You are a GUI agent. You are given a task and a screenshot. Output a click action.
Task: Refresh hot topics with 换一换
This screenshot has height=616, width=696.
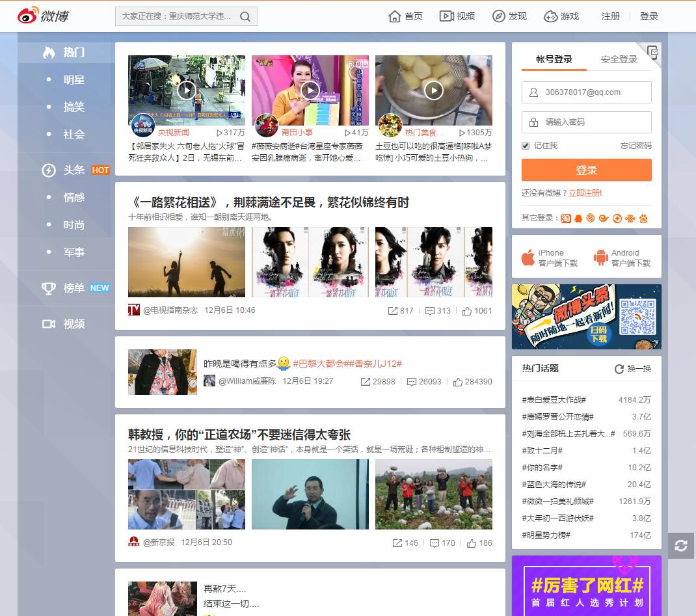click(x=632, y=369)
